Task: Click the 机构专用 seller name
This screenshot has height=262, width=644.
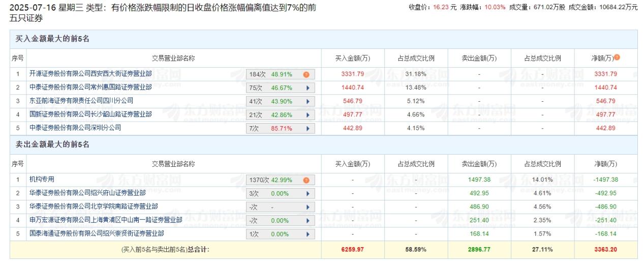Action: pos(42,180)
